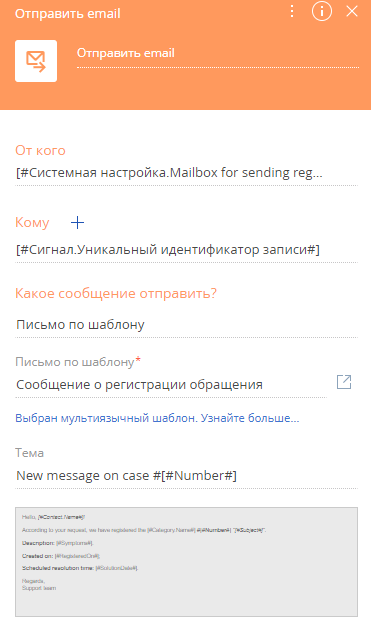Open the three-dot actions menu
This screenshot has width=371, height=618.
292,11
